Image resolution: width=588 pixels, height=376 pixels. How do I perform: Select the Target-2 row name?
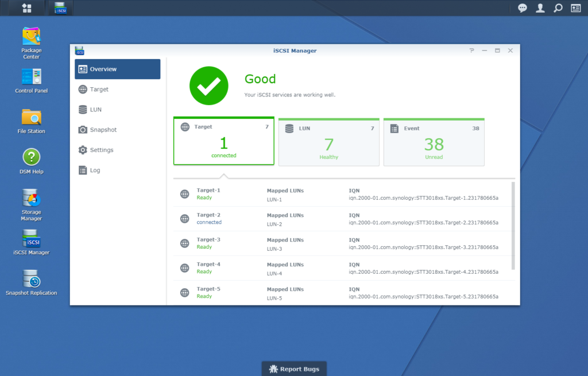coord(208,215)
